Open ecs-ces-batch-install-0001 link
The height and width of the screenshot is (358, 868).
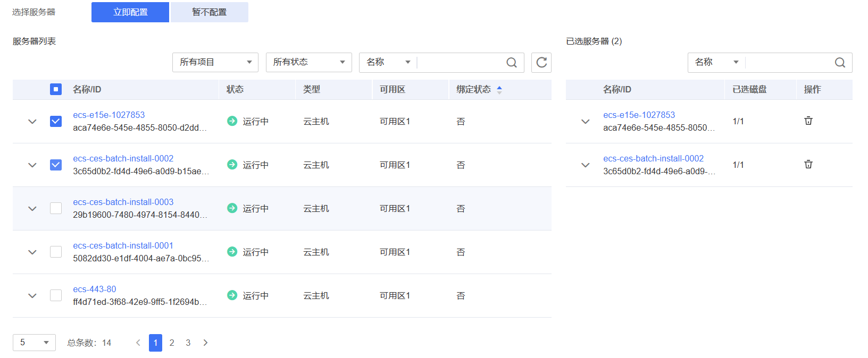point(123,245)
